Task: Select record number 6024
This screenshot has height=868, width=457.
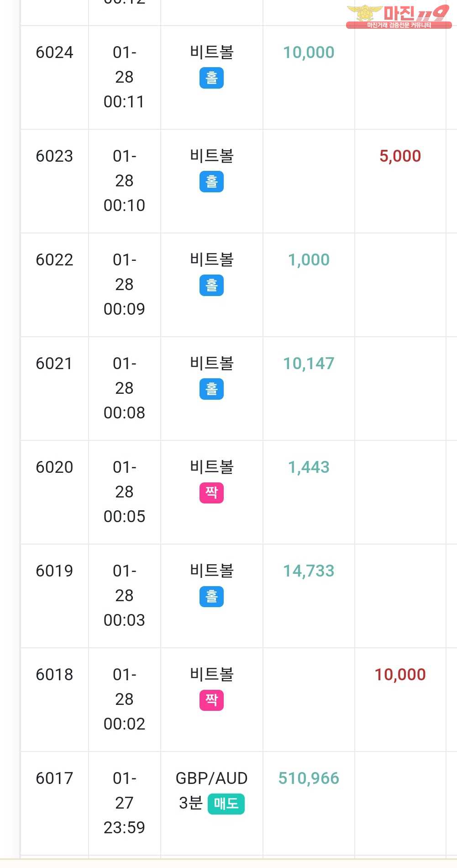Action: (x=54, y=53)
